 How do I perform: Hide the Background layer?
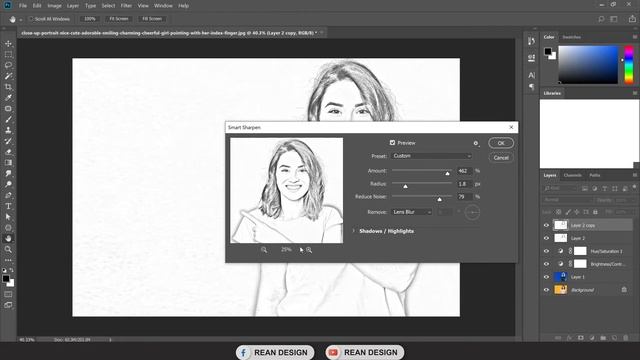(x=547, y=290)
